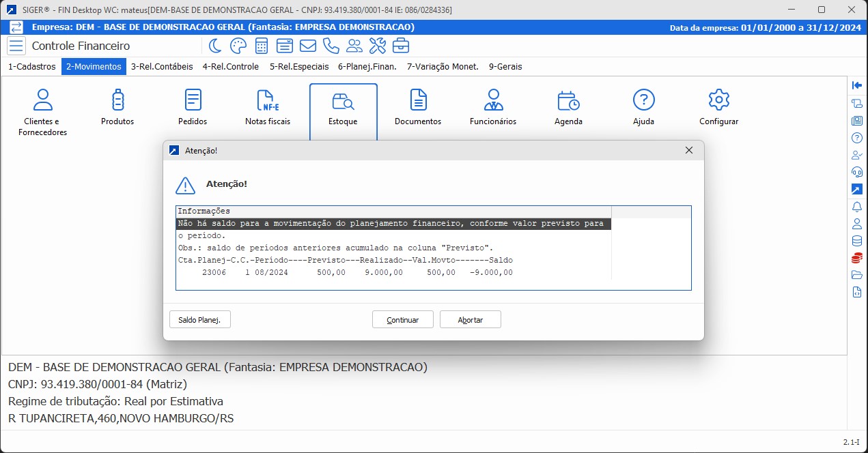Open the tools wrench icon

pos(378,46)
